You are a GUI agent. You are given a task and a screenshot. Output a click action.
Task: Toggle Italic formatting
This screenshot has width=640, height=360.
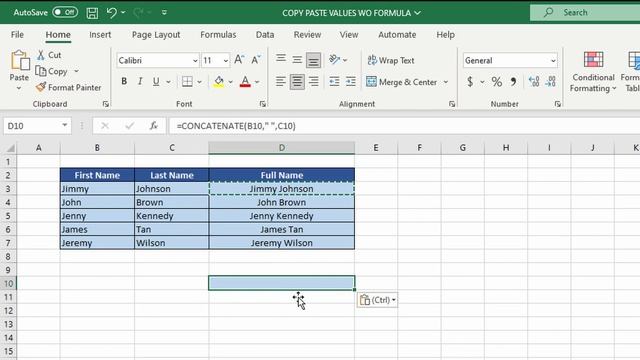140,82
